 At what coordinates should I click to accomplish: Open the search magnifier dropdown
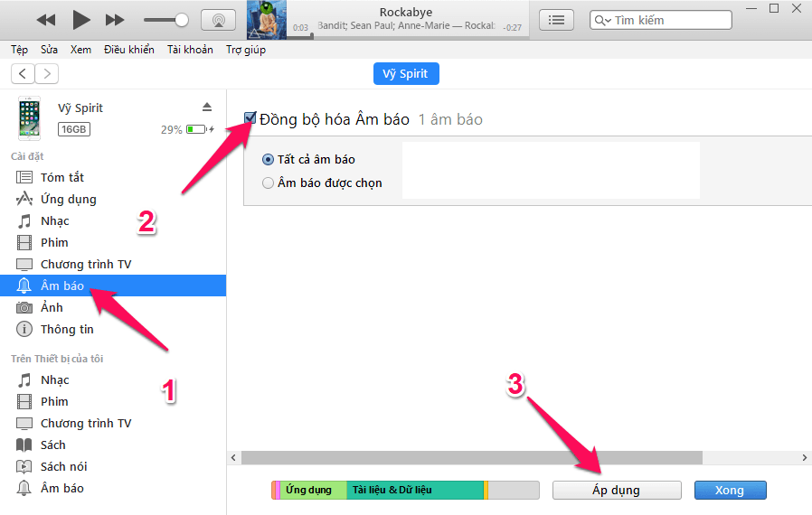pyautogui.click(x=602, y=20)
